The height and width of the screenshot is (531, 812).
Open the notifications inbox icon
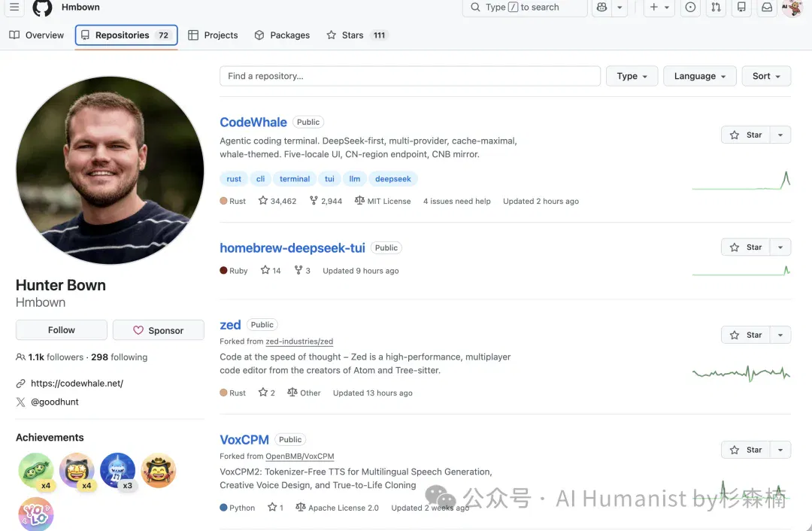[767, 8]
